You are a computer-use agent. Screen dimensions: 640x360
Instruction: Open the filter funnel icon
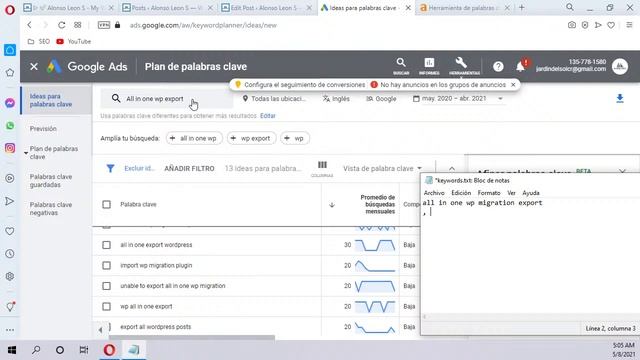click(x=110, y=168)
